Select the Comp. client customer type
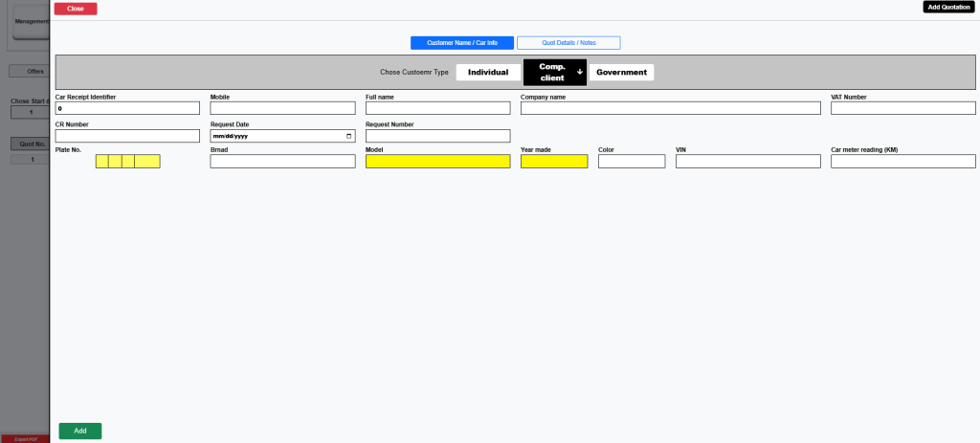The height and width of the screenshot is (443, 980). [x=554, y=73]
